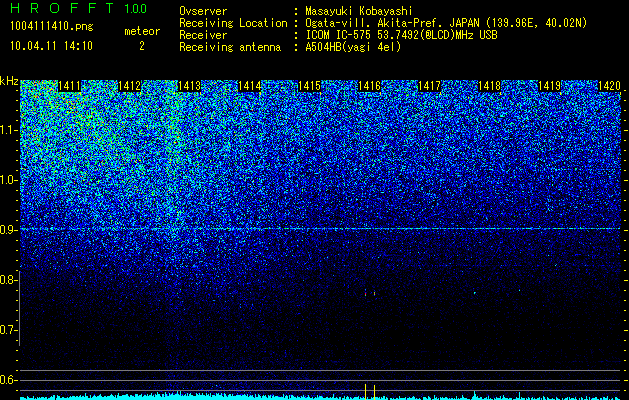Select observer name Masayuki Kobayashi
This screenshot has height=400, width=629.
pyautogui.click(x=358, y=12)
